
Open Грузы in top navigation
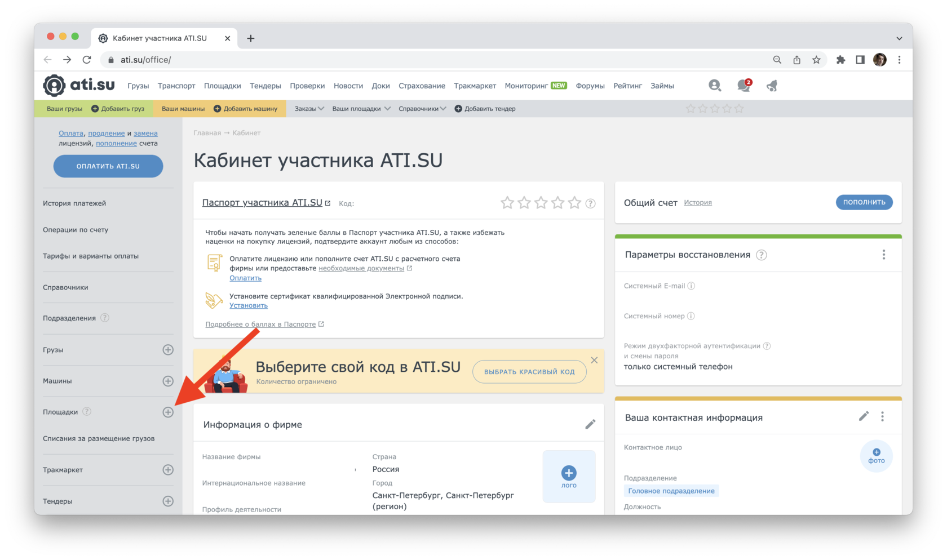point(138,86)
